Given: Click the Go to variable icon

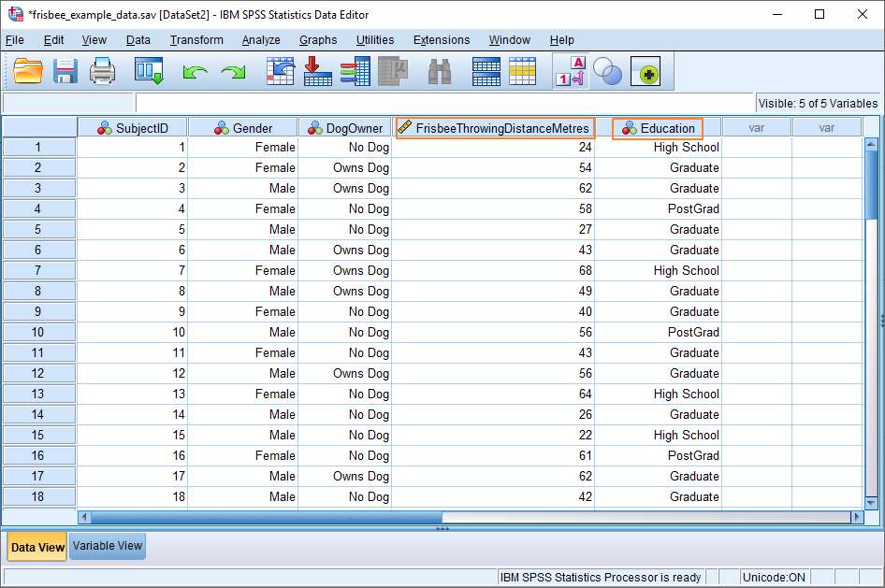Looking at the screenshot, I should click(x=318, y=72).
